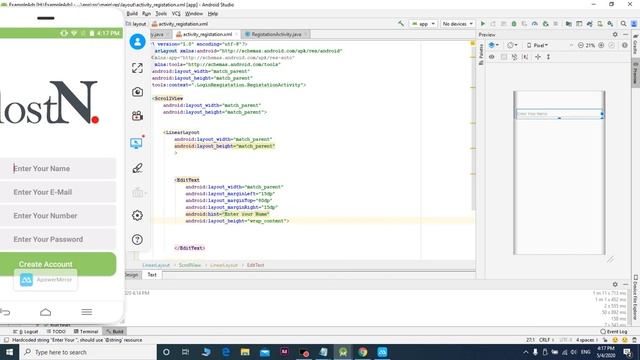Take a screenshot with ApowerMirror camera icon
This screenshot has height=360, width=640.
click(x=138, y=92)
